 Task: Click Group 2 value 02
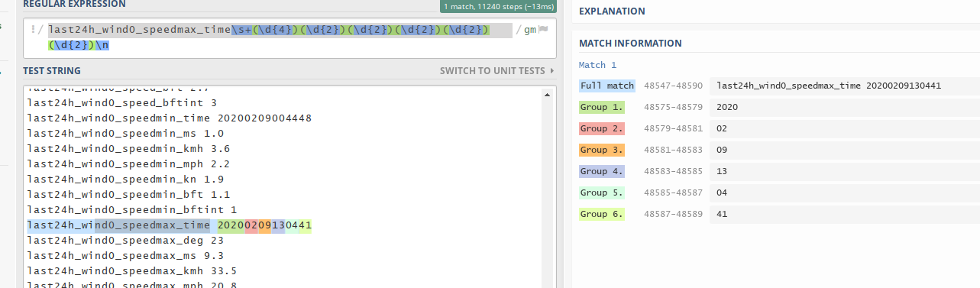722,128
